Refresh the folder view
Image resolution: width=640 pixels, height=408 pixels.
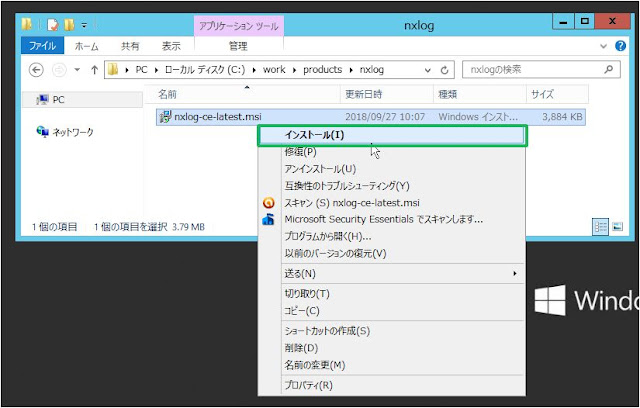(444, 70)
